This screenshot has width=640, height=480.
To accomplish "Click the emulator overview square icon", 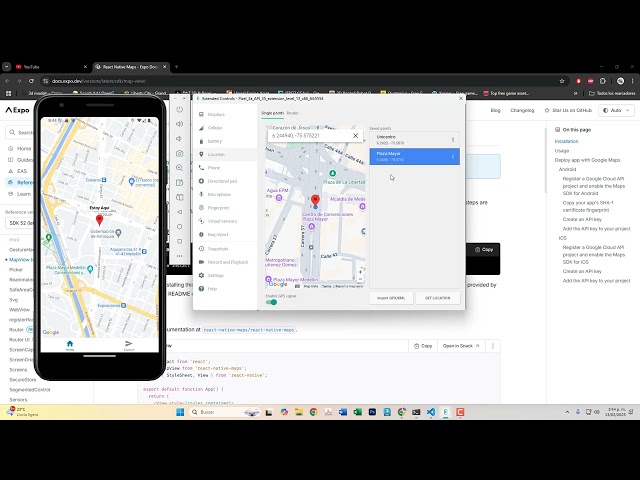I will coord(180,241).
